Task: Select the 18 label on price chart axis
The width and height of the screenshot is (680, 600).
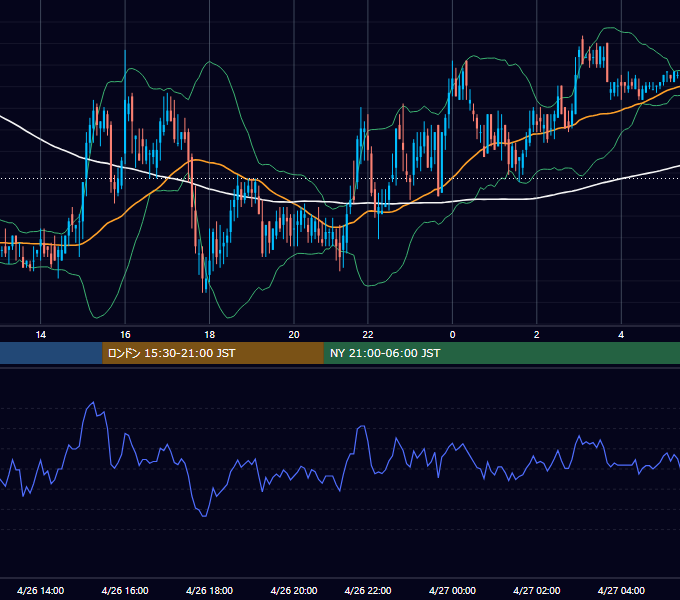Action: pos(209,335)
